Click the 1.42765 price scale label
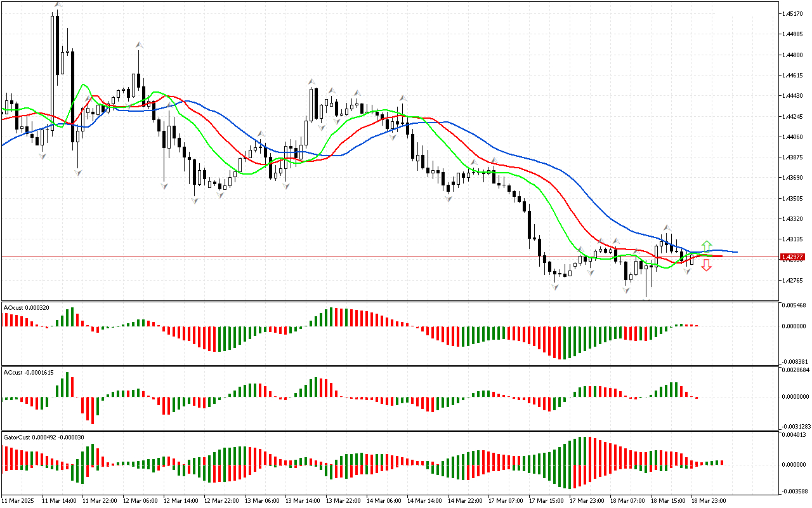 pyautogui.click(x=793, y=281)
